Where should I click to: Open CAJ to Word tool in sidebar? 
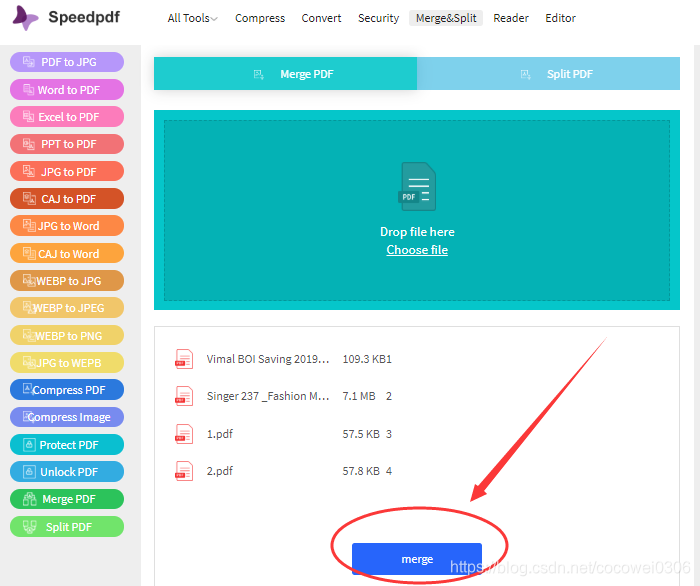click(x=67, y=254)
